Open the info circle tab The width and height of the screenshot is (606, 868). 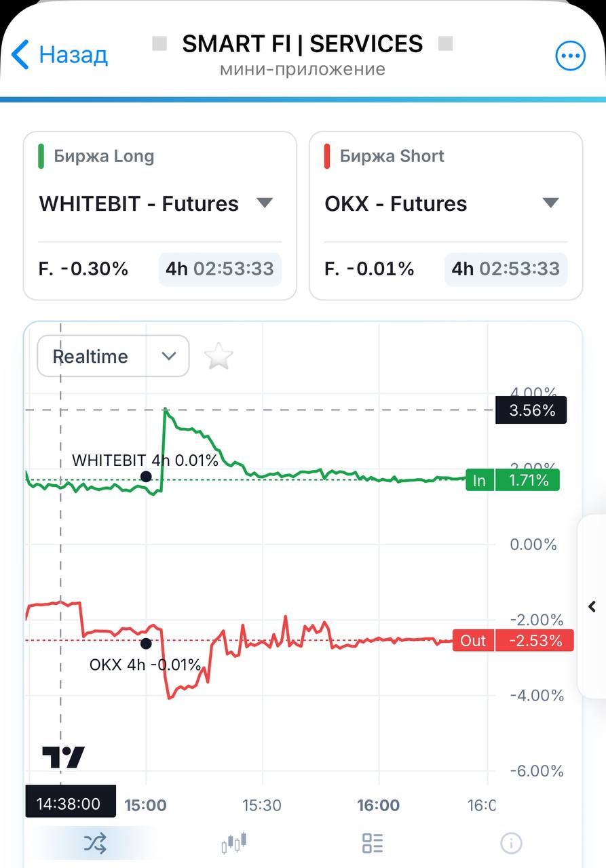(x=511, y=844)
